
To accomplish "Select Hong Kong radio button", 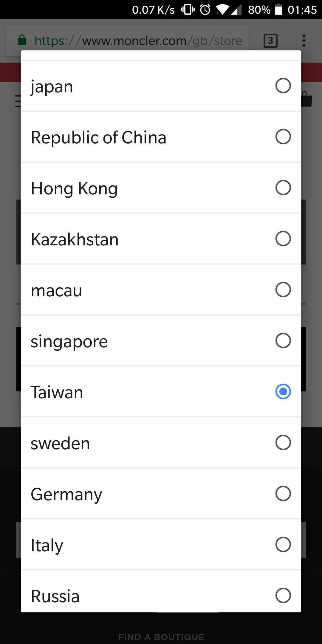I will tap(283, 188).
